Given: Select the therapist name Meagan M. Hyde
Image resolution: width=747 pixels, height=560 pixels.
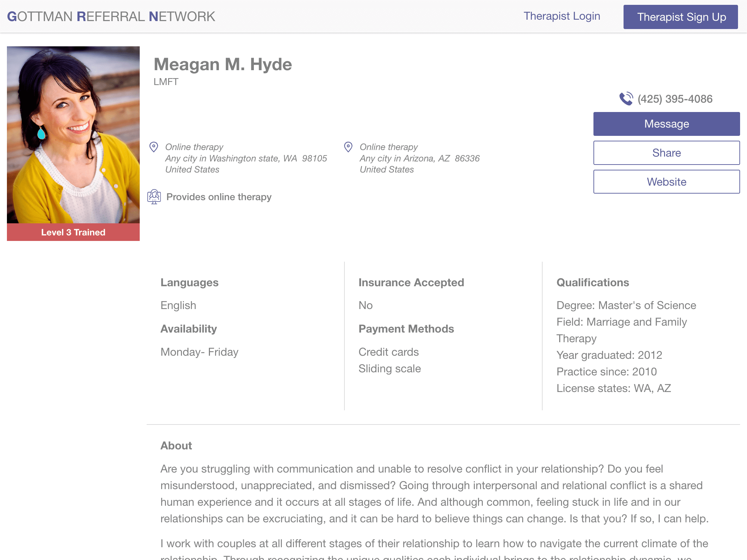Looking at the screenshot, I should tap(223, 64).
